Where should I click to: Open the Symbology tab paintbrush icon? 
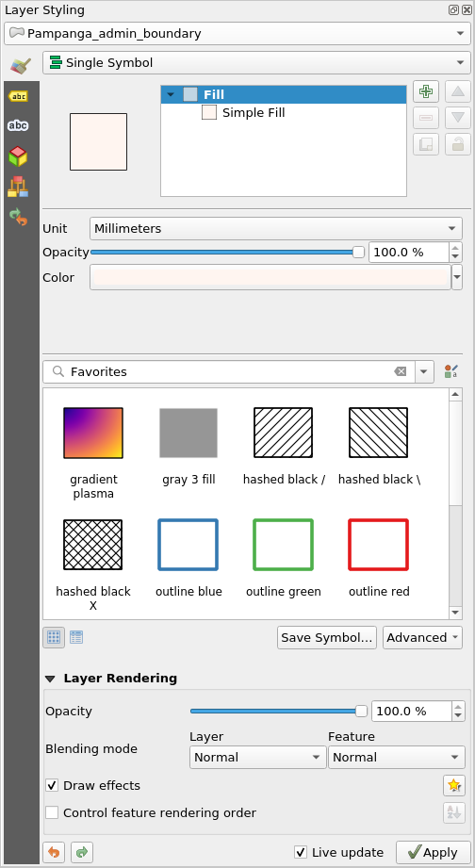pyautogui.click(x=20, y=66)
